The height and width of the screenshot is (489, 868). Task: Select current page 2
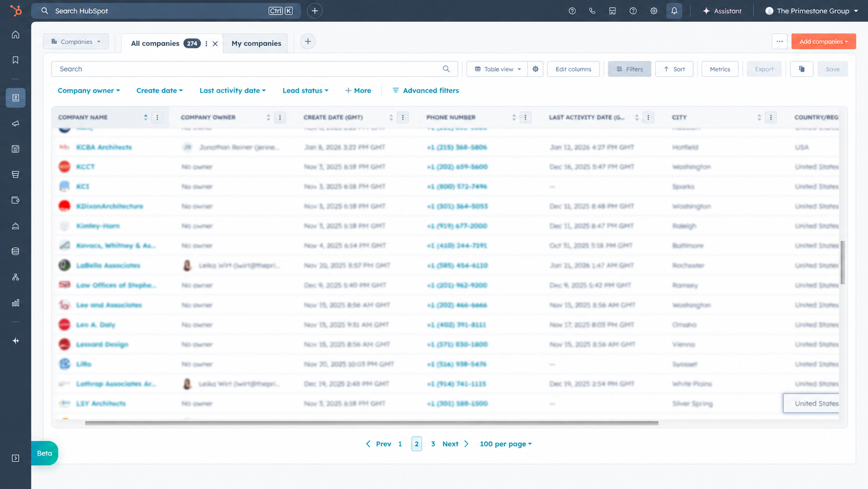point(417,444)
